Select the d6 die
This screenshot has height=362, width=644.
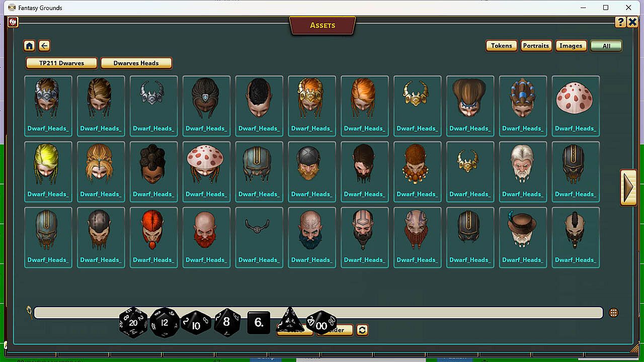coord(259,323)
